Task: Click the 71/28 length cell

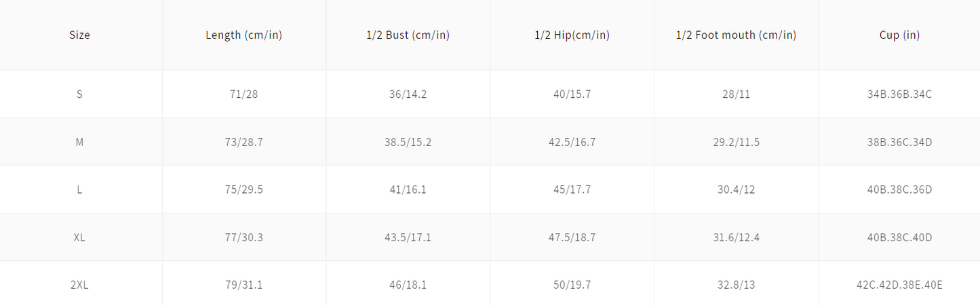Action: [243, 94]
